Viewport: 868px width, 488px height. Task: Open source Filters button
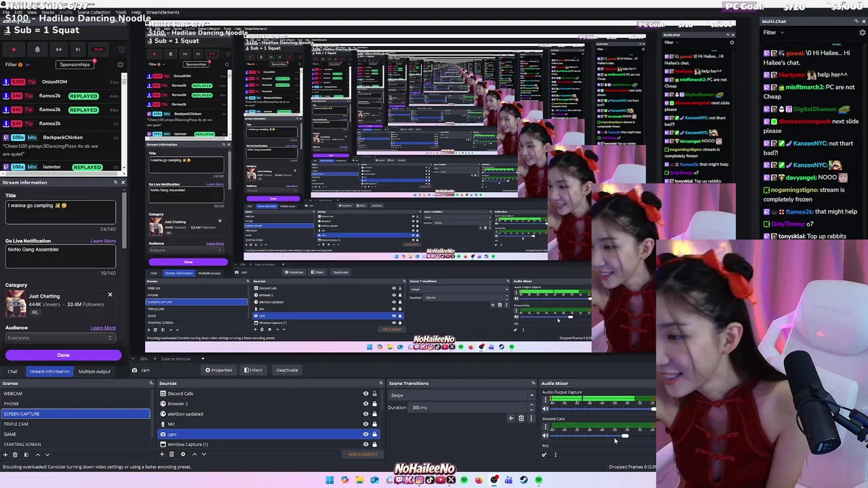coord(253,370)
